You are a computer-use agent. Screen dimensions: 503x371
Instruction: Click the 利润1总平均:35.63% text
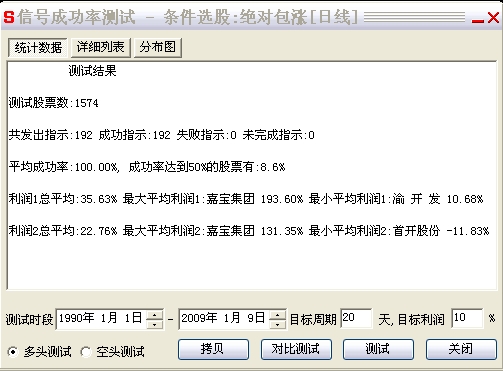pos(63,199)
